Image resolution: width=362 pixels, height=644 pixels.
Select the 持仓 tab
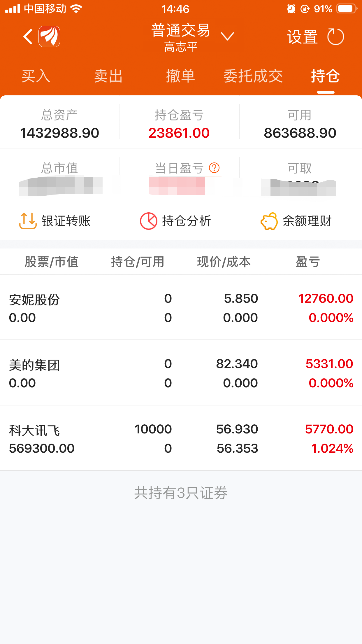click(x=326, y=76)
